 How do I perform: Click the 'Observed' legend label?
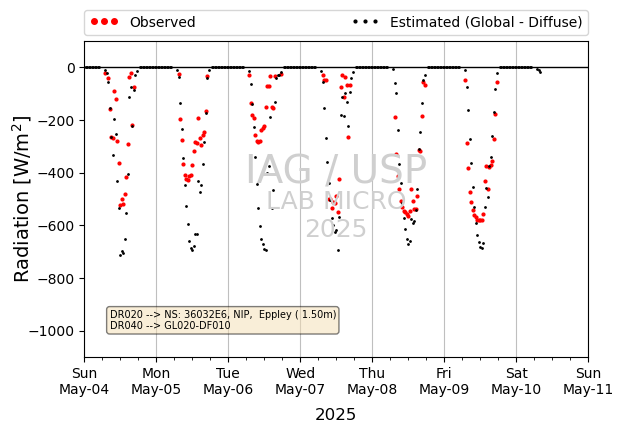coord(163,22)
